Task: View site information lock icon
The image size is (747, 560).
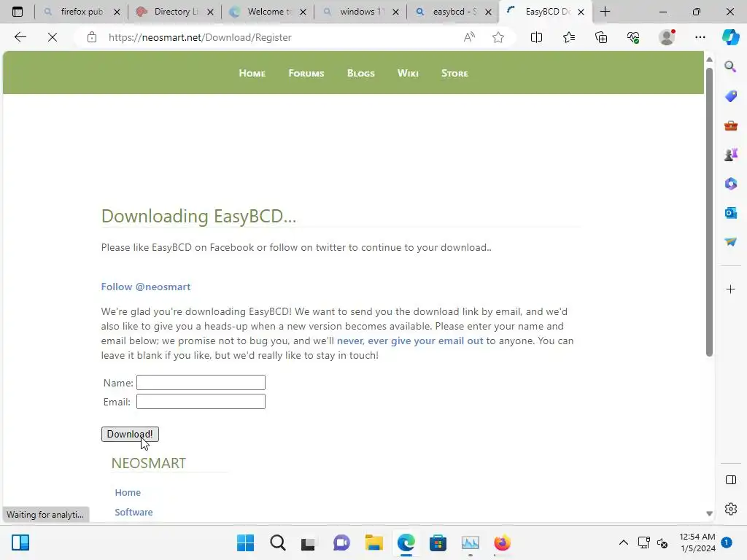Action: coord(91,37)
